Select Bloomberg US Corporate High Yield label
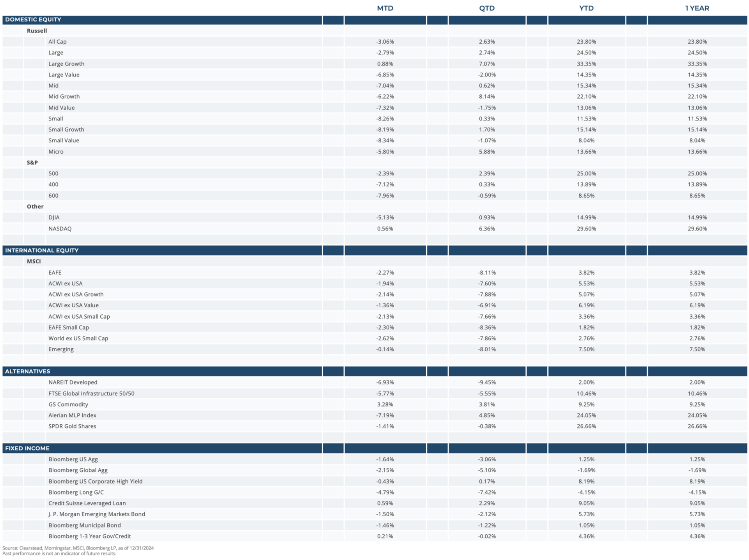Screen dimensions: 749x560 (96, 482)
